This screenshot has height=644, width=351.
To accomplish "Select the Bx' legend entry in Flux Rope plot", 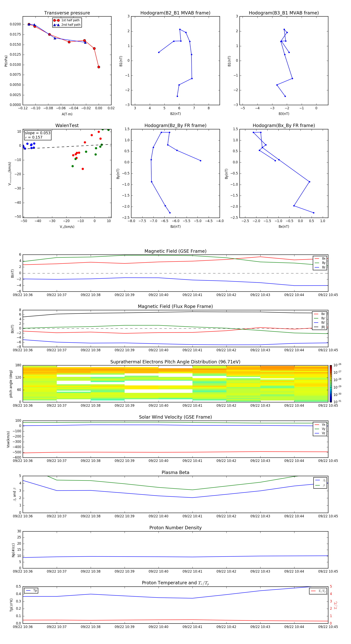I will [320, 314].
